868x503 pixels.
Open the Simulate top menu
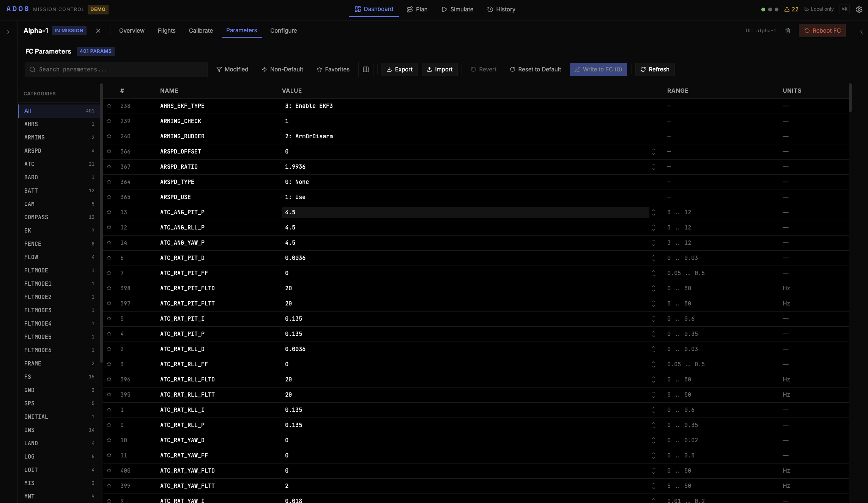click(x=457, y=9)
